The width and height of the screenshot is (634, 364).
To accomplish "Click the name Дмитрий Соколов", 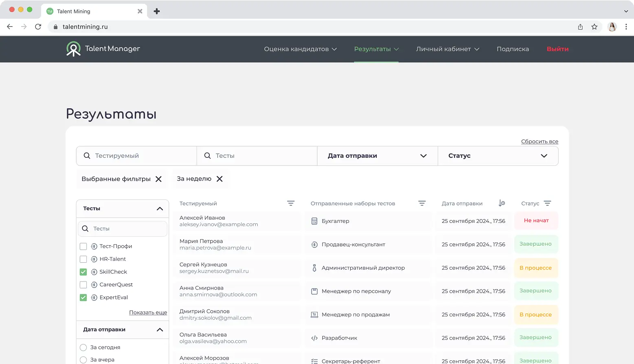I will click(x=204, y=312).
